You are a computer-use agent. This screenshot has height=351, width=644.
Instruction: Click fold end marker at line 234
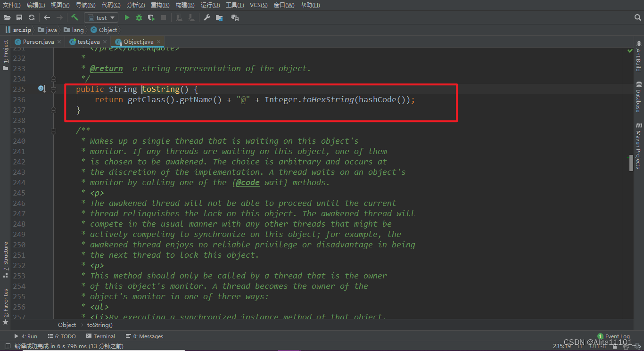coord(54,79)
